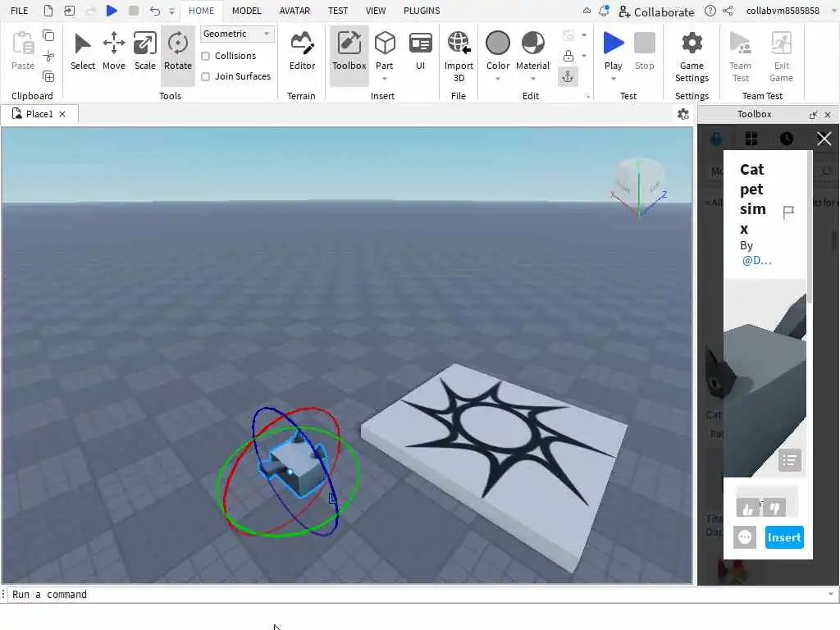
Task: Switch to the MODEL ribbon tab
Action: click(x=246, y=11)
